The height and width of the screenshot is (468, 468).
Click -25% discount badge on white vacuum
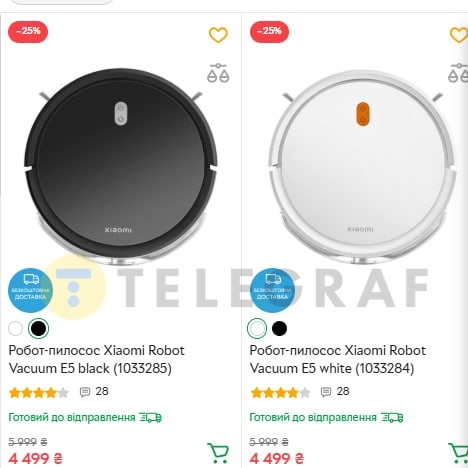pos(269,32)
